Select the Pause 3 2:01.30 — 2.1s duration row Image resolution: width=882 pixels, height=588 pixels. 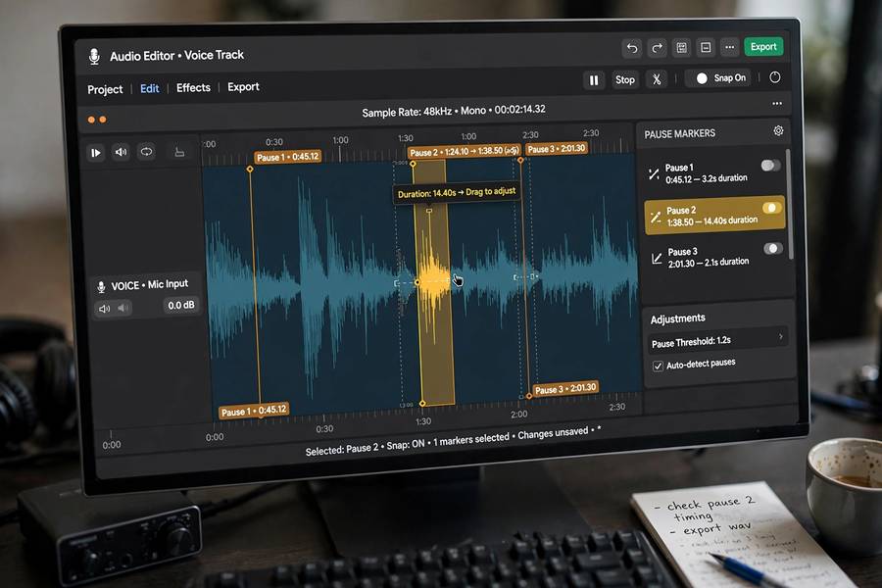pos(715,257)
